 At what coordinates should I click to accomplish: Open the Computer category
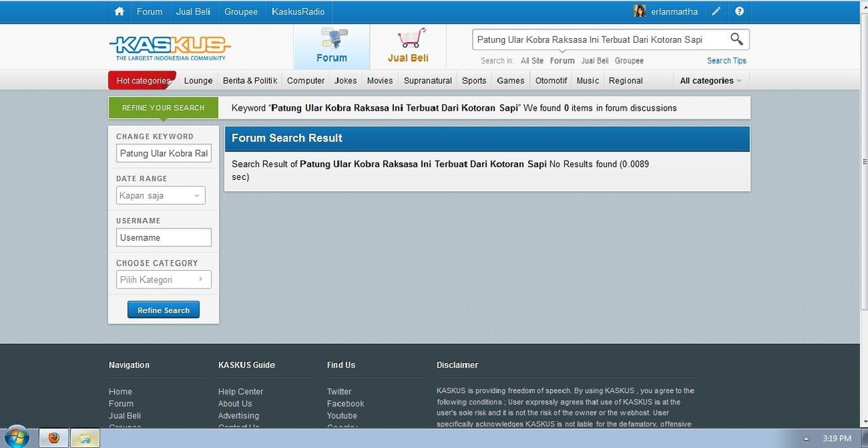306,80
